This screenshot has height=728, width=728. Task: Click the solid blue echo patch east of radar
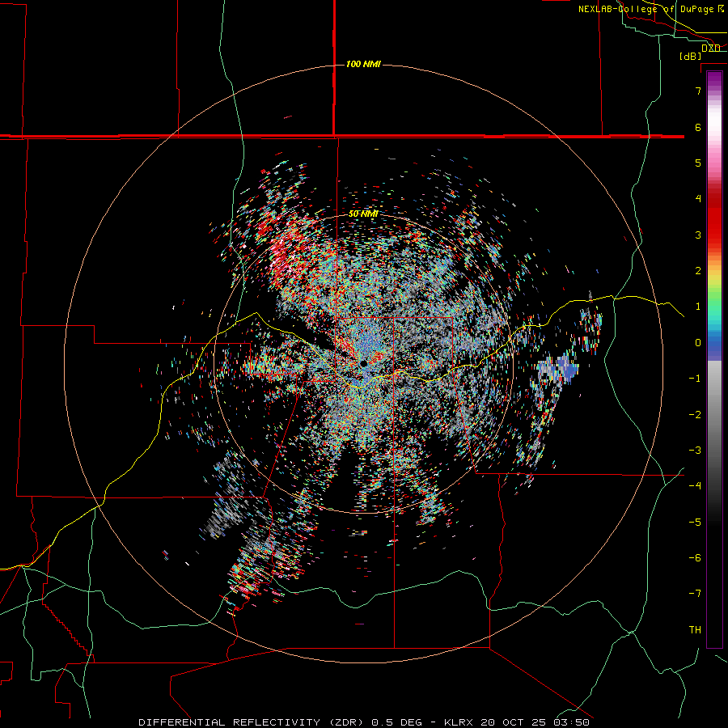pos(565,368)
